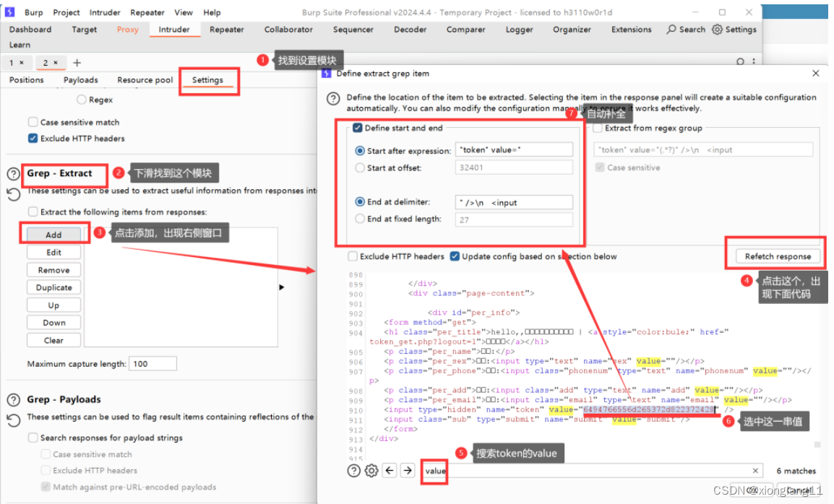Screen dimensions: 834x504
Task: Click the Maximum capture length field
Action: click(x=152, y=364)
